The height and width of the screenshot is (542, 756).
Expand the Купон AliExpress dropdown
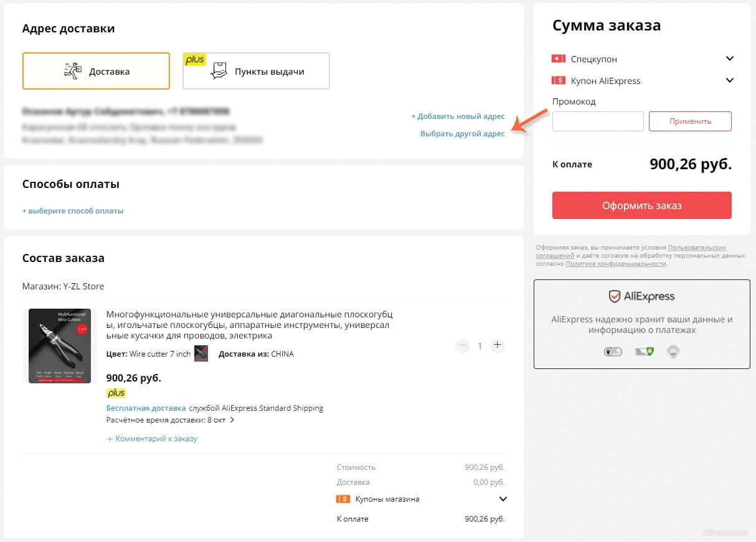[730, 80]
